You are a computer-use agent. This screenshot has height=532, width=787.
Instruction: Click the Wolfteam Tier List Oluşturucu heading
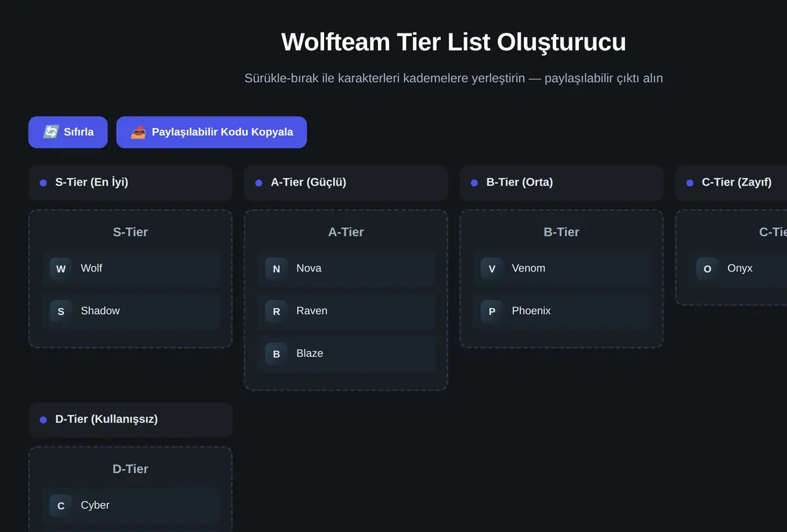(453, 42)
